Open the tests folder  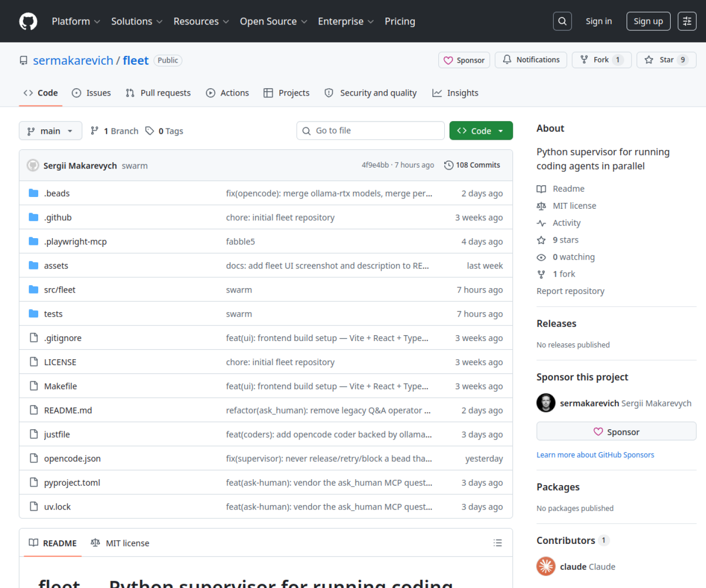point(53,314)
